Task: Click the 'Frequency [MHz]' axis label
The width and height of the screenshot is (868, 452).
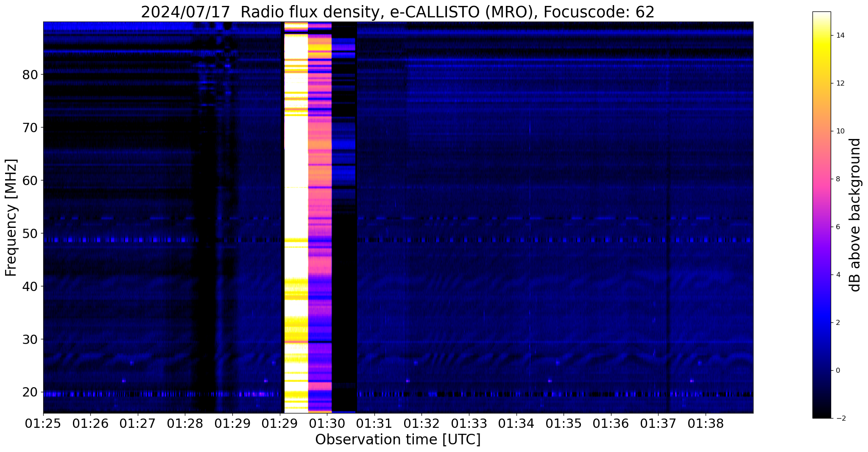Action: (11, 217)
